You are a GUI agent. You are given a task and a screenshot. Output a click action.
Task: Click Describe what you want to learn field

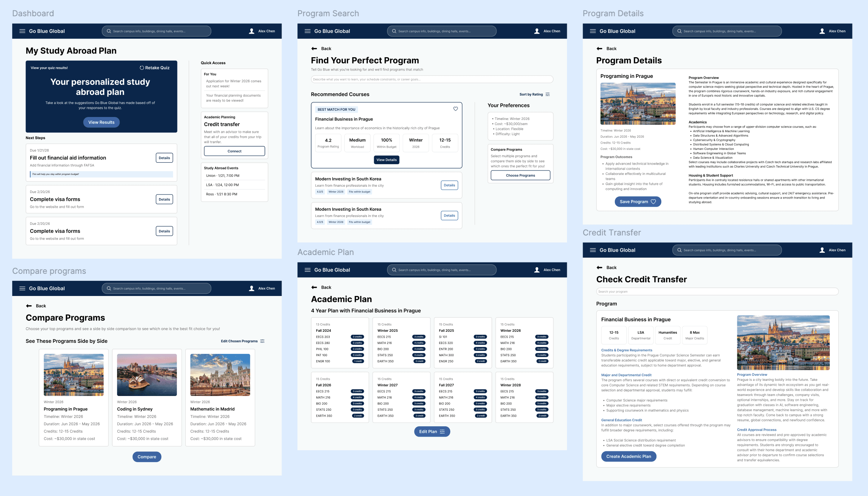pos(432,79)
